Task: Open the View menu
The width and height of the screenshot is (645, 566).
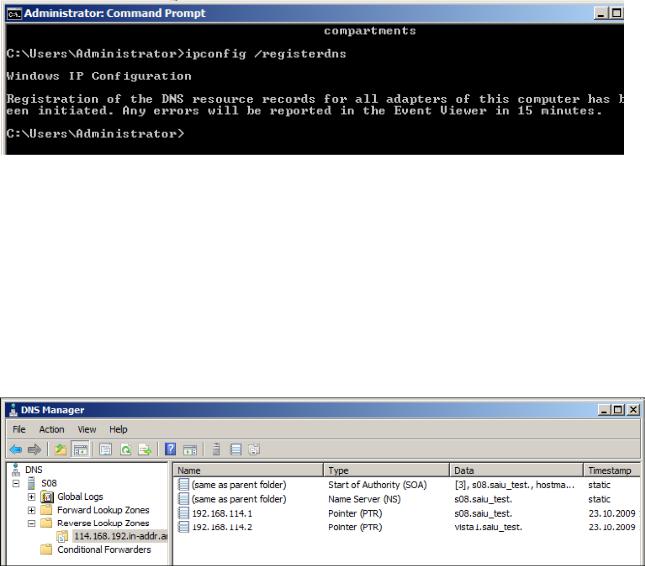Action: tap(87, 429)
